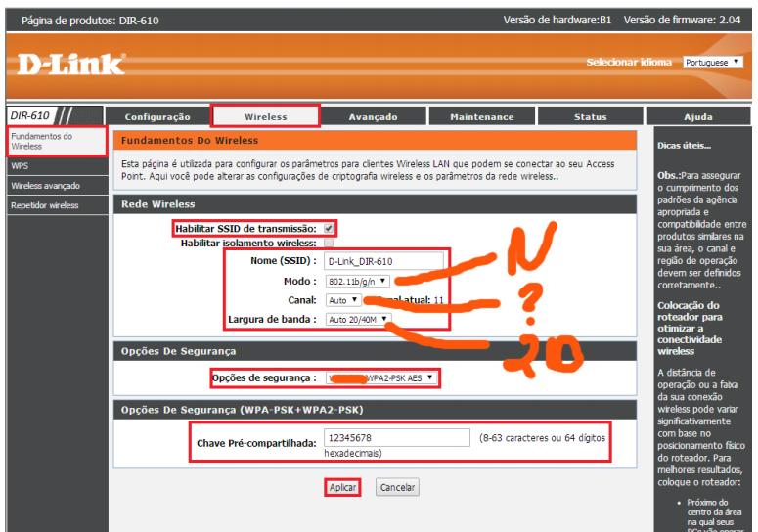Open Wireless avançado sidebar page
The image size is (758, 532).
point(57,186)
